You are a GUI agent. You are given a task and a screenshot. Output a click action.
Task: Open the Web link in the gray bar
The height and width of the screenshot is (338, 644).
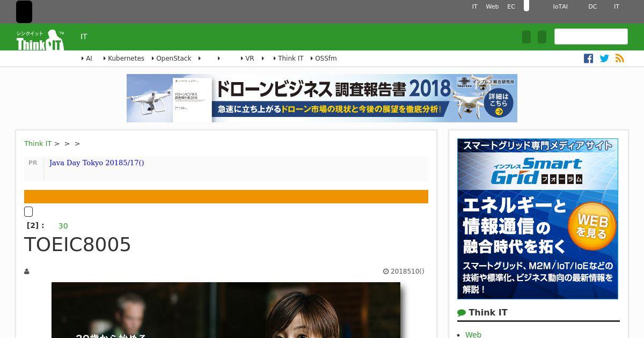[492, 7]
